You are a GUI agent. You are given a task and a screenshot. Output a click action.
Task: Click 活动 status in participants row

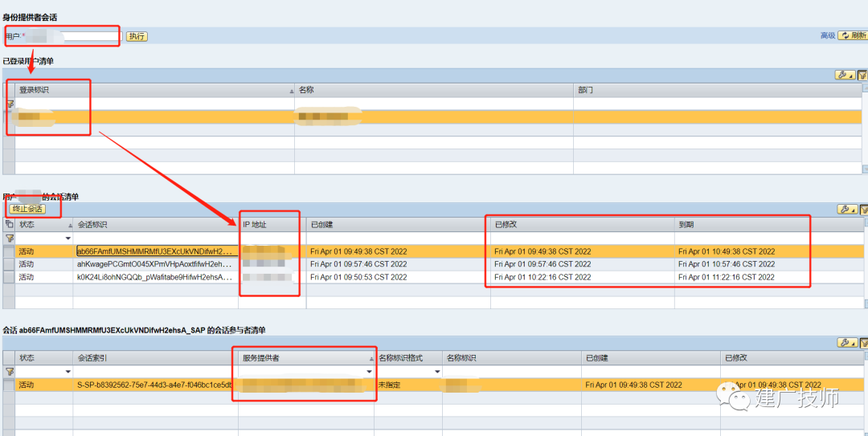tap(26, 385)
